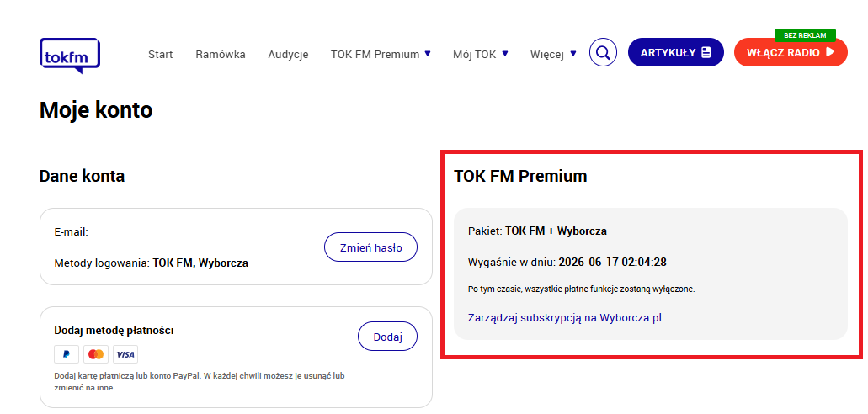Expand the Więcej menu arrow
Image resolution: width=868 pixels, height=414 pixels.
(573, 54)
